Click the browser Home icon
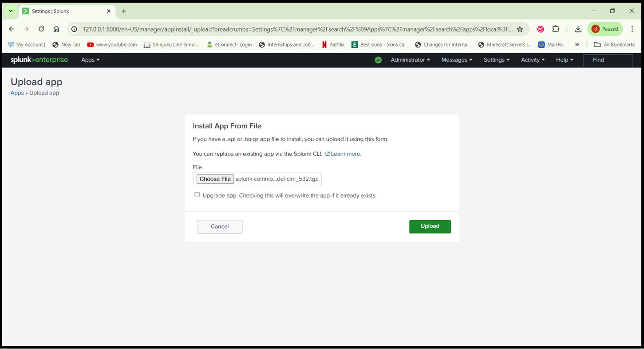The width and height of the screenshot is (644, 349). coord(57,28)
